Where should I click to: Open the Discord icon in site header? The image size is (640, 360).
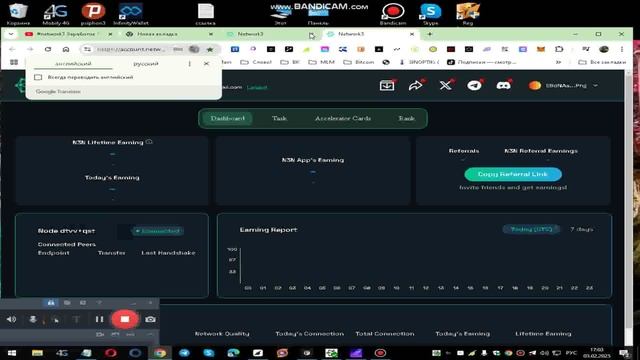tap(503, 85)
